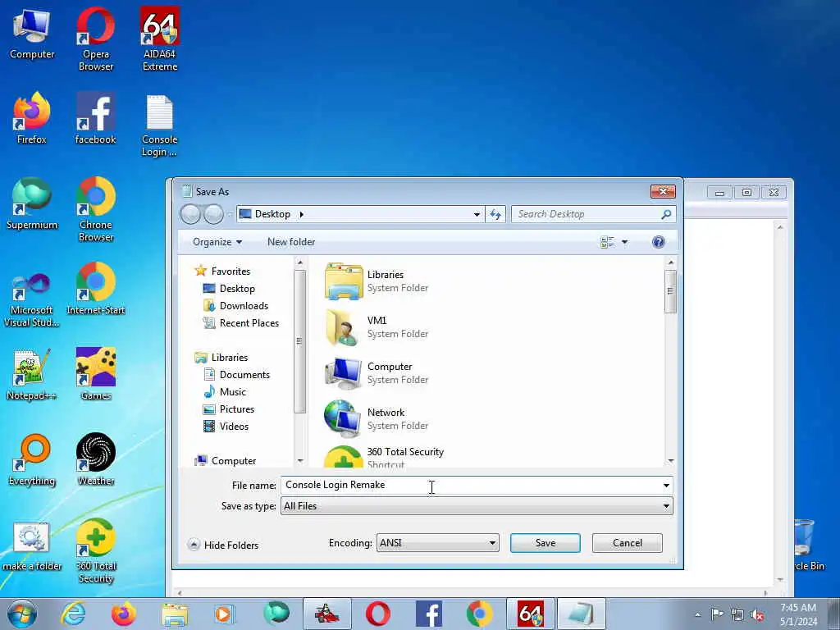Click the Save button
Image resolution: width=840 pixels, height=630 pixels.
coord(545,543)
